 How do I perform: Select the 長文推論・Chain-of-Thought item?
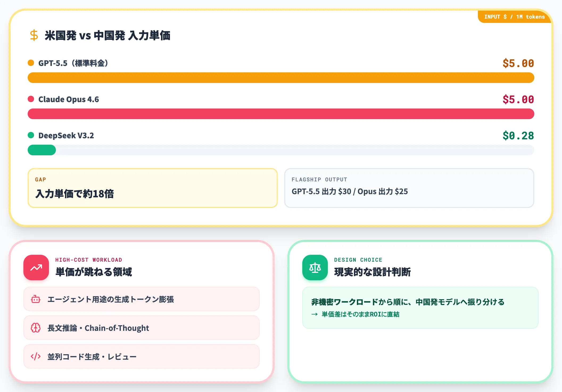click(142, 328)
